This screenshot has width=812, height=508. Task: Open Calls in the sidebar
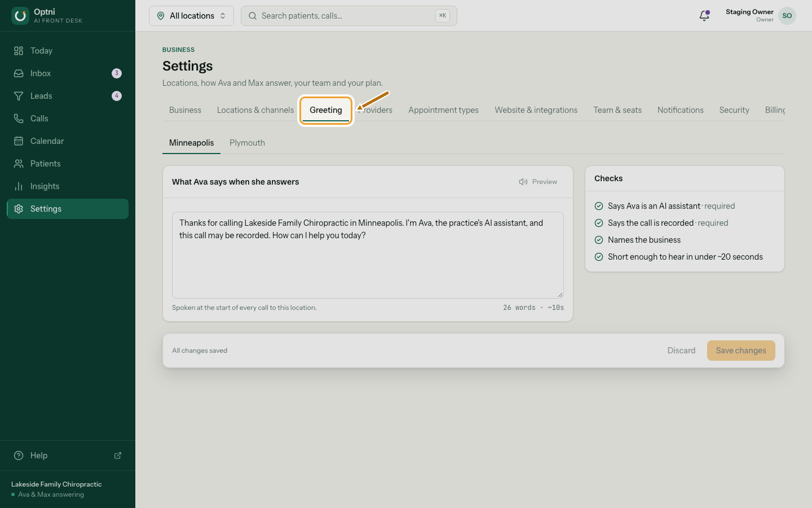(x=68, y=119)
